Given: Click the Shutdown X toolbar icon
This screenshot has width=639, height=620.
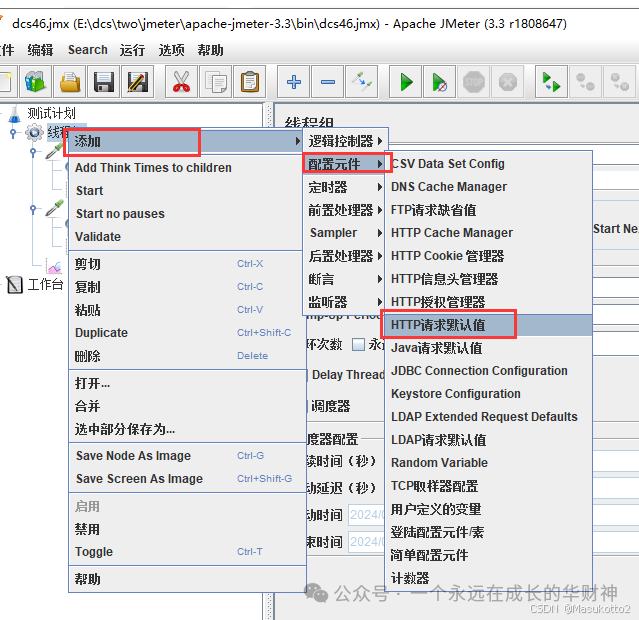Looking at the screenshot, I should point(508,82).
